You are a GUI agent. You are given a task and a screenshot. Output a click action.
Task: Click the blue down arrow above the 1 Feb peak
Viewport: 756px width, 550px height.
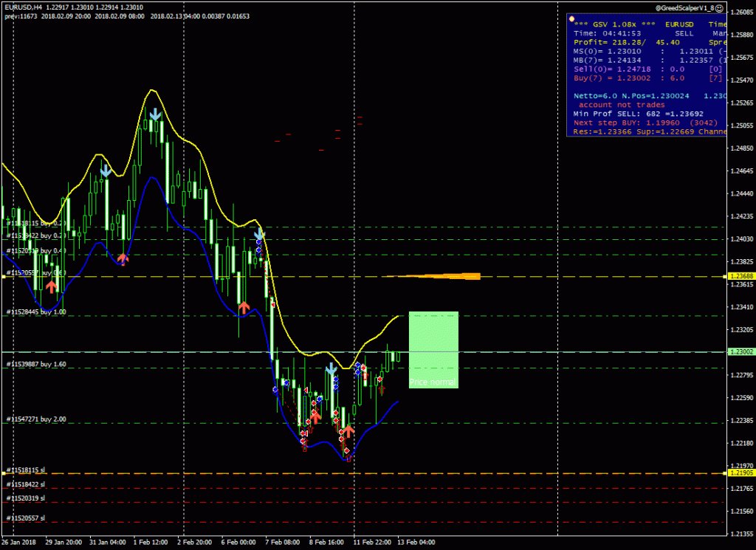155,114
